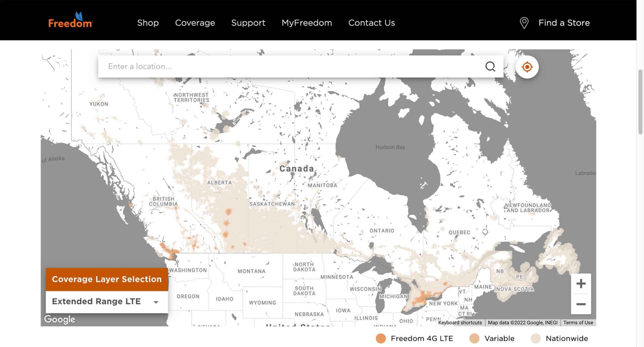644x347 pixels.
Task: Click the store location pin icon
Action: [x=524, y=23]
